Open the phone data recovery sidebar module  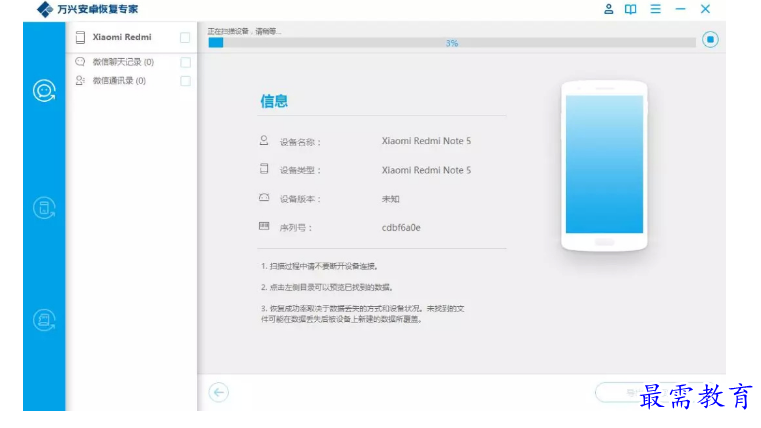click(x=44, y=208)
